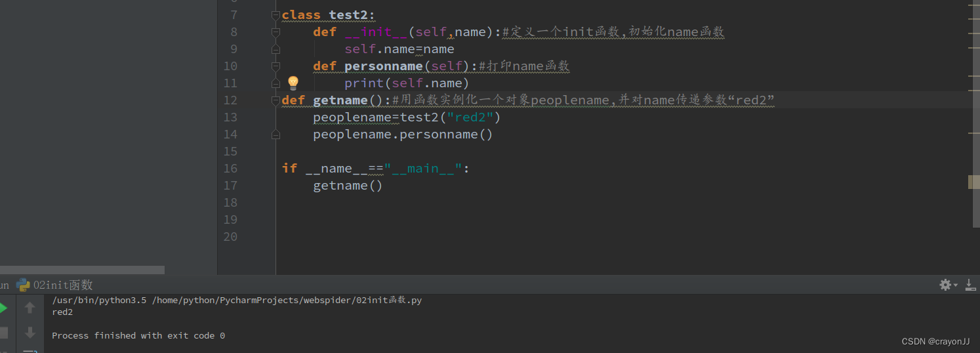980x353 pixels.
Task: Click '"__main__"' string on line 16
Action: (423, 169)
